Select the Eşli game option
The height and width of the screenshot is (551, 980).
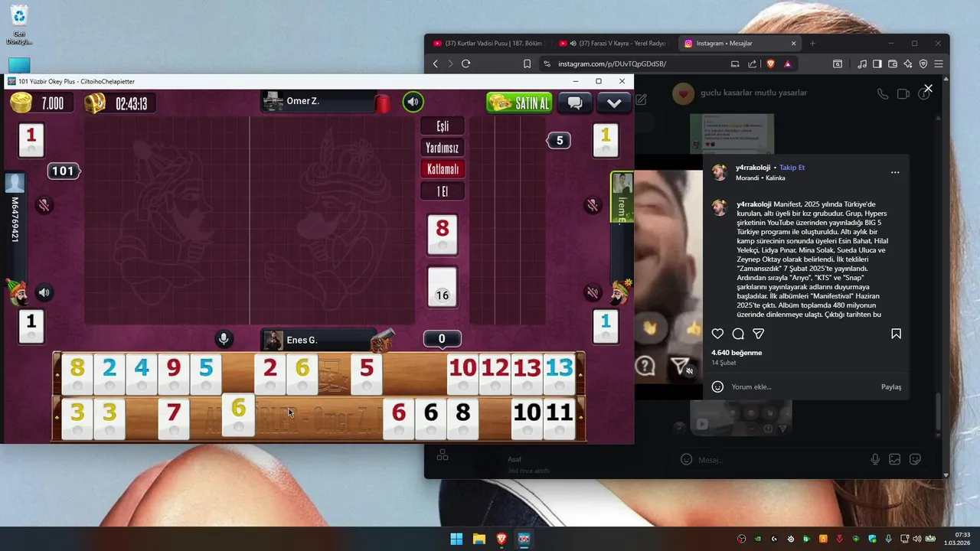pyautogui.click(x=443, y=126)
